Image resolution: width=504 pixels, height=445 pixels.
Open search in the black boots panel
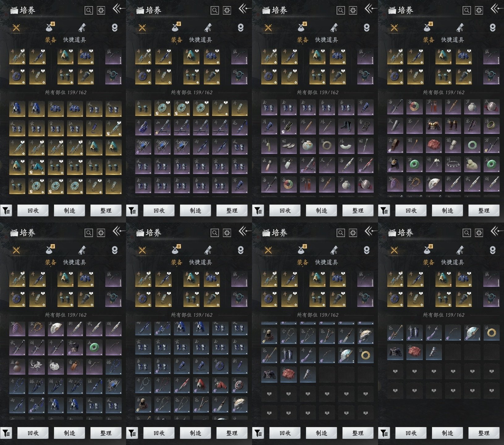(341, 10)
